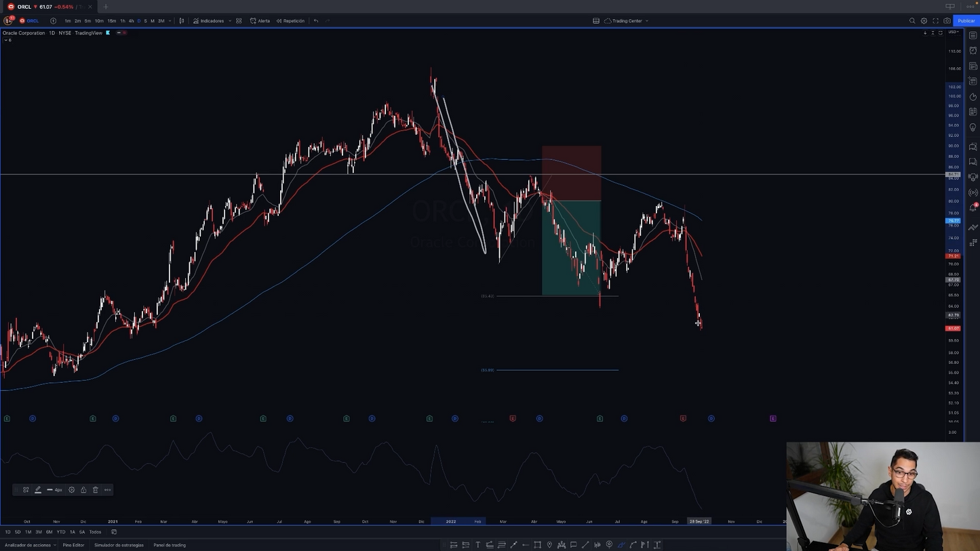Select the horizontal ray arrow tool
980x551 pixels.
[x=526, y=545]
